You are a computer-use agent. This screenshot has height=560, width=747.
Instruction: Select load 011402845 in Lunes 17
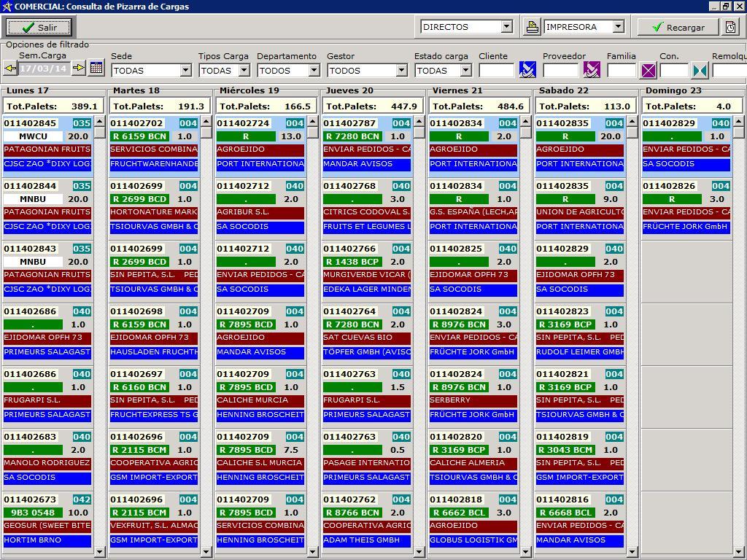pyautogui.click(x=31, y=123)
